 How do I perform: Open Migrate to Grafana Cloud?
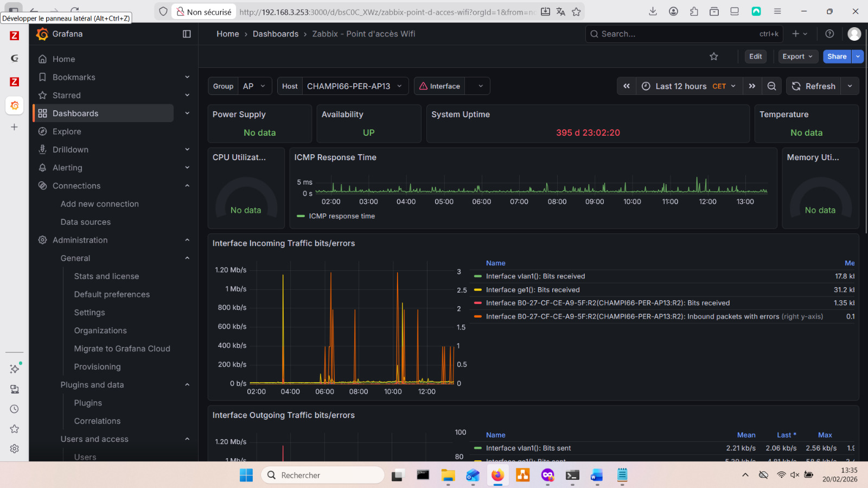pos(122,348)
